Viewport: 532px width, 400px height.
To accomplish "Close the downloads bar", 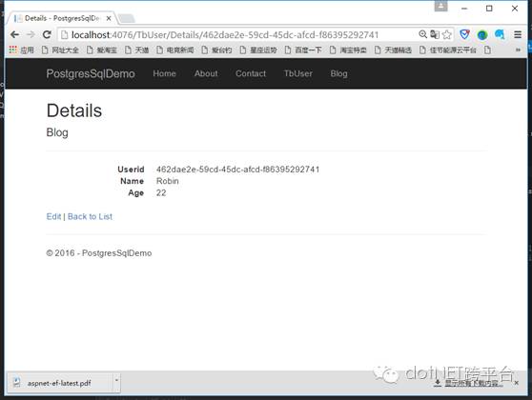I will point(516,383).
